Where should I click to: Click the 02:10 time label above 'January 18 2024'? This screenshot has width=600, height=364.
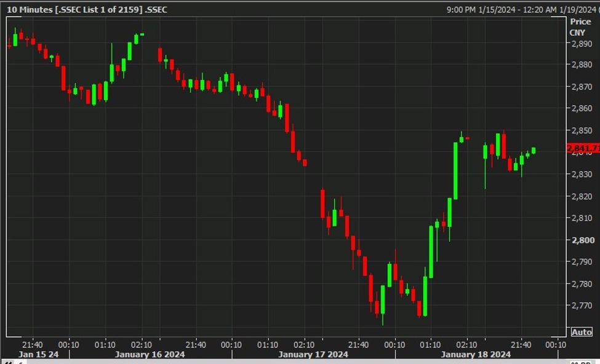[466, 345]
